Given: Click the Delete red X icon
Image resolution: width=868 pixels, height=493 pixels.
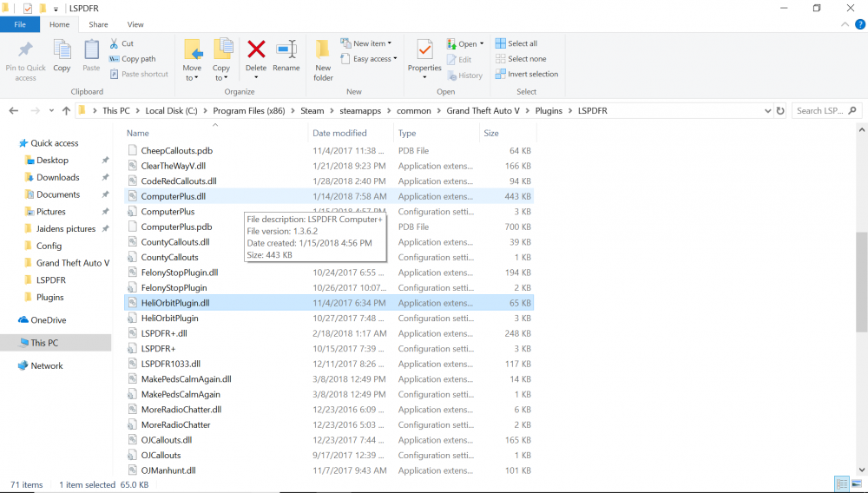Looking at the screenshot, I should click(256, 49).
